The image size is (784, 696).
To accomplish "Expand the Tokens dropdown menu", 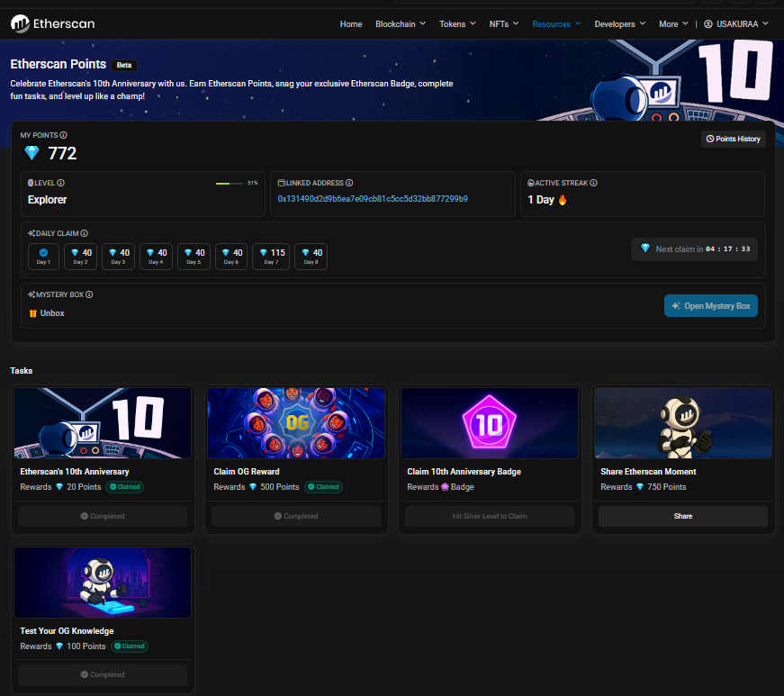I will point(457,24).
